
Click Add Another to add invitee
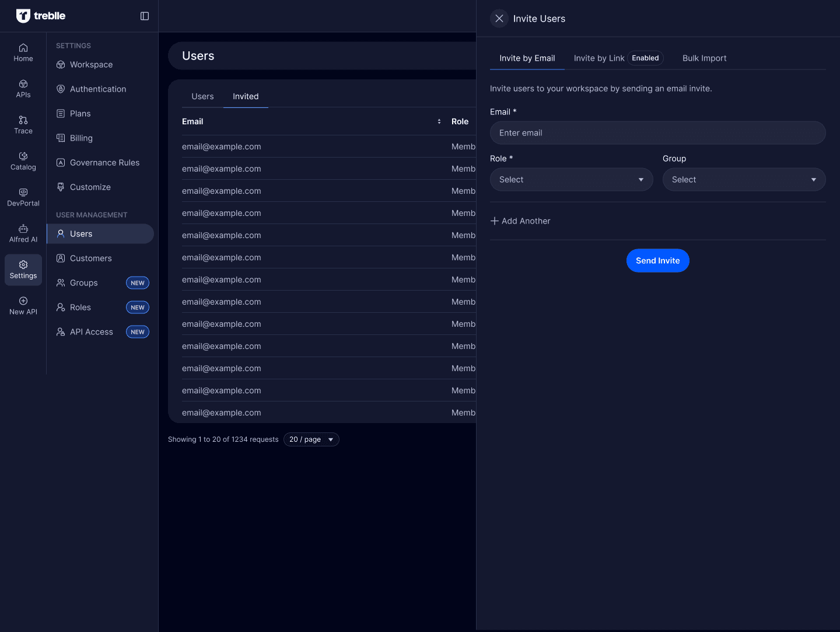(520, 221)
